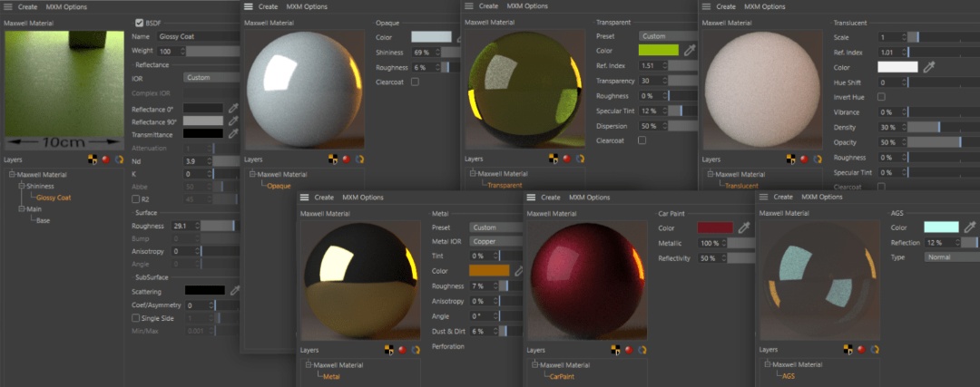980x387 pixels.
Task: Open Create menu in Glossy Coat panel
Action: [x=27, y=7]
